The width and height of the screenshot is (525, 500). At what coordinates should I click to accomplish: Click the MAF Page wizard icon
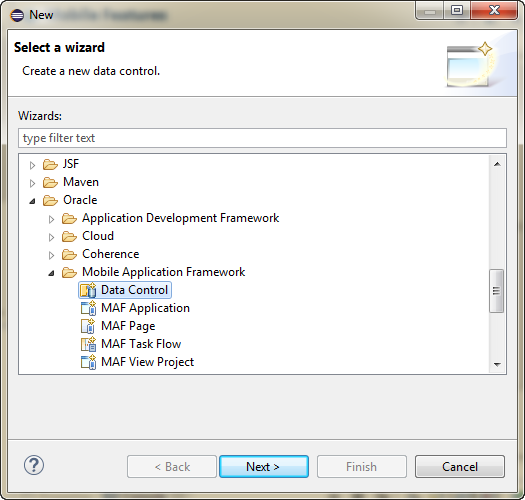(x=88, y=326)
